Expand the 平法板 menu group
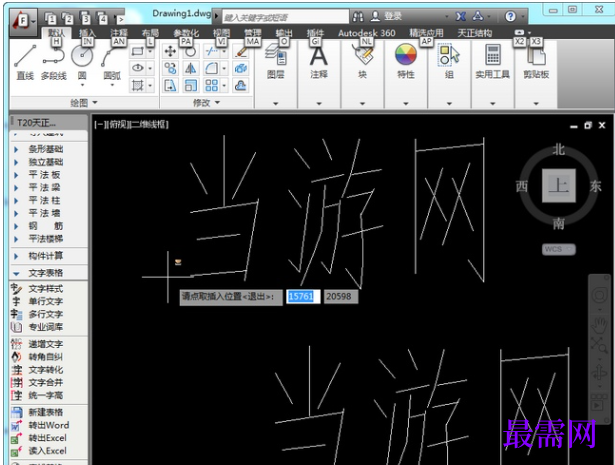The image size is (615, 465). [x=16, y=175]
